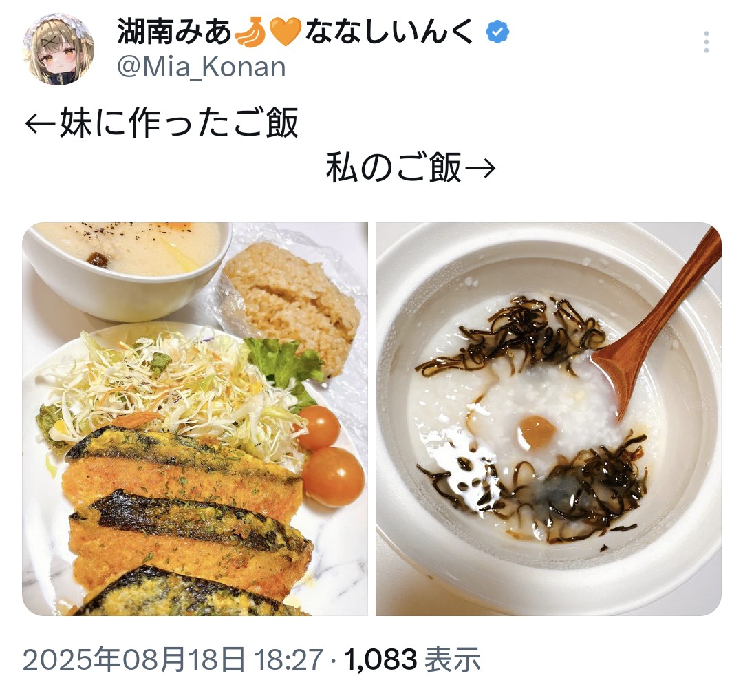Click the orange heart emoji in the name
Image resolution: width=743 pixels, height=700 pixels.
[286, 32]
